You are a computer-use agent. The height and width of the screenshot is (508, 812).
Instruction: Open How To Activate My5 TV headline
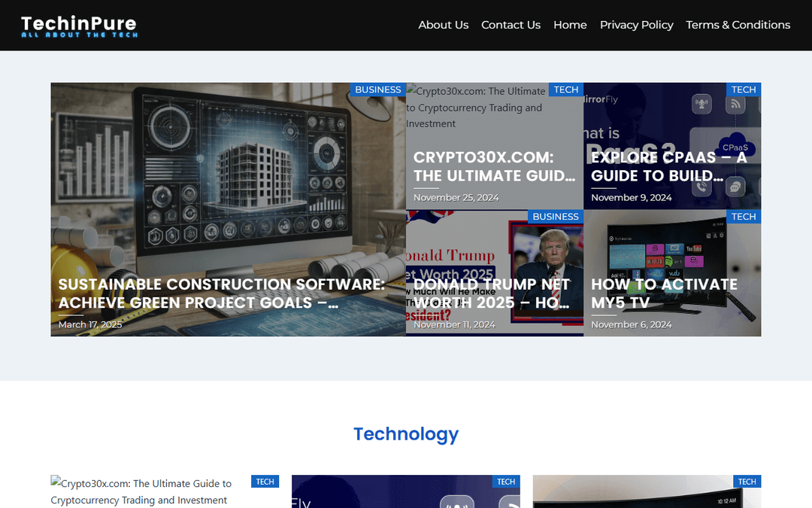665,294
